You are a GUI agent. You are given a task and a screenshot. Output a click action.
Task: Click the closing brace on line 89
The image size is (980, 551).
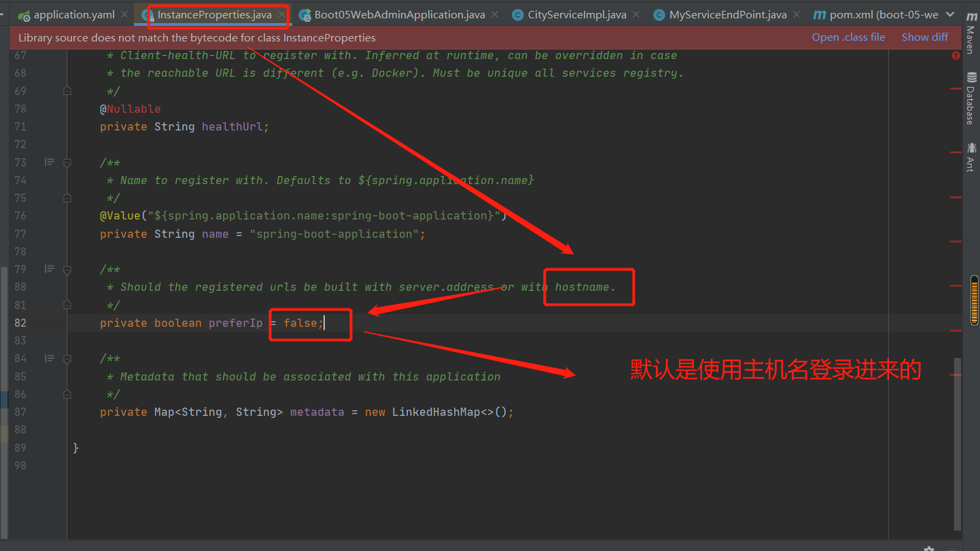coord(76,448)
